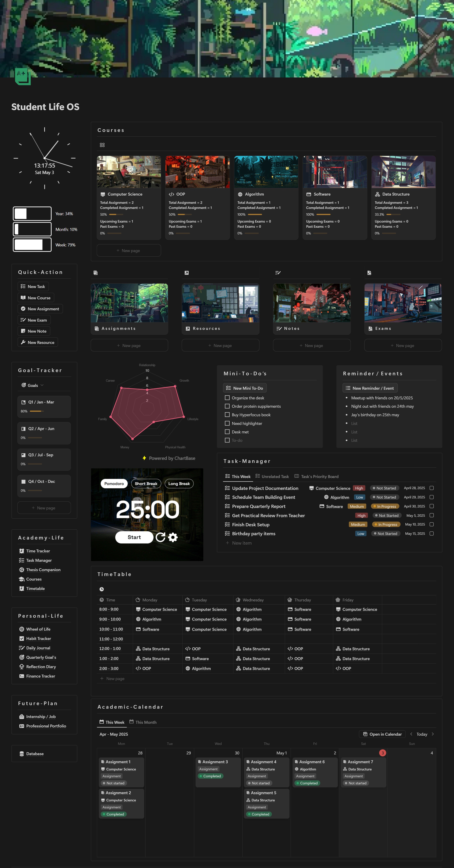Tick checkbox for Schedule Team Building Event
This screenshot has width=454, height=868.
431,497
